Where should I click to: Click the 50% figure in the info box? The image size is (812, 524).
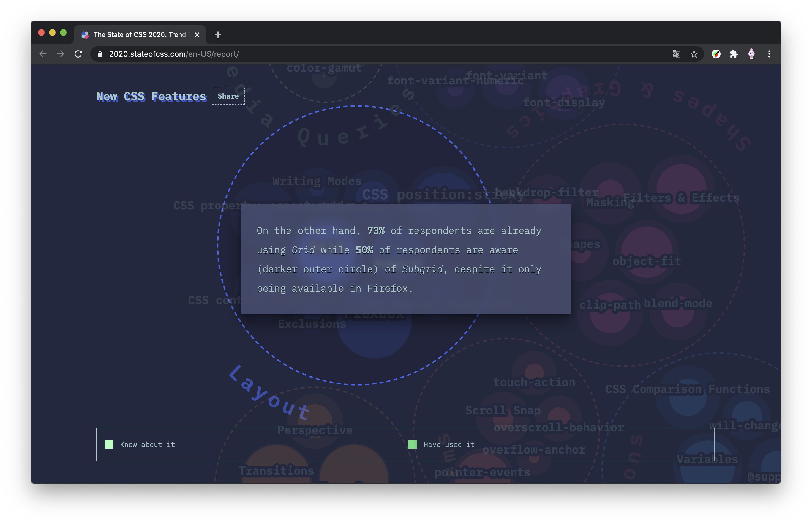[x=364, y=250]
